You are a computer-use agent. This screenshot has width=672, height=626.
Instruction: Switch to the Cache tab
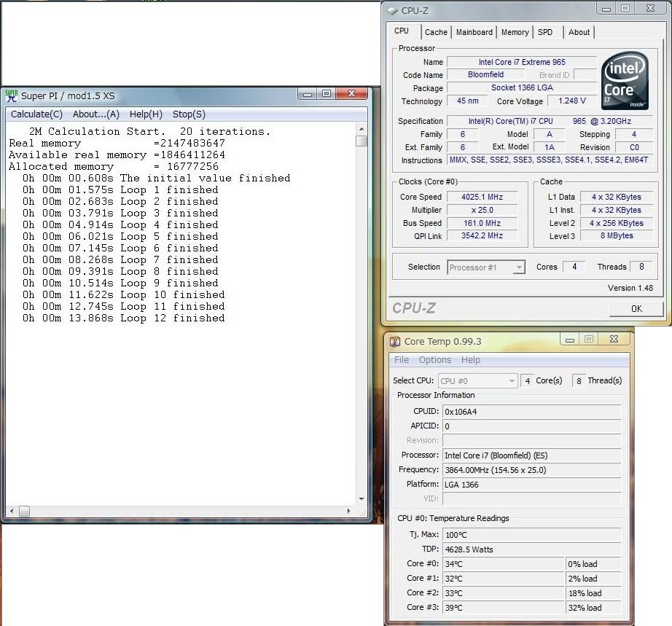tap(436, 32)
